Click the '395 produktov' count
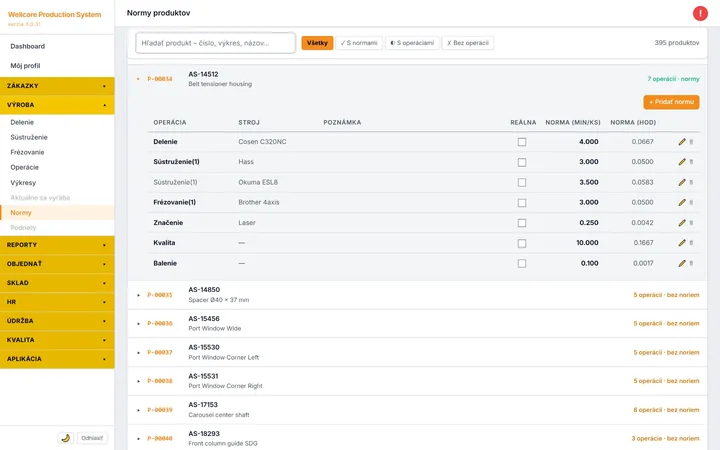720x450 pixels. click(677, 43)
